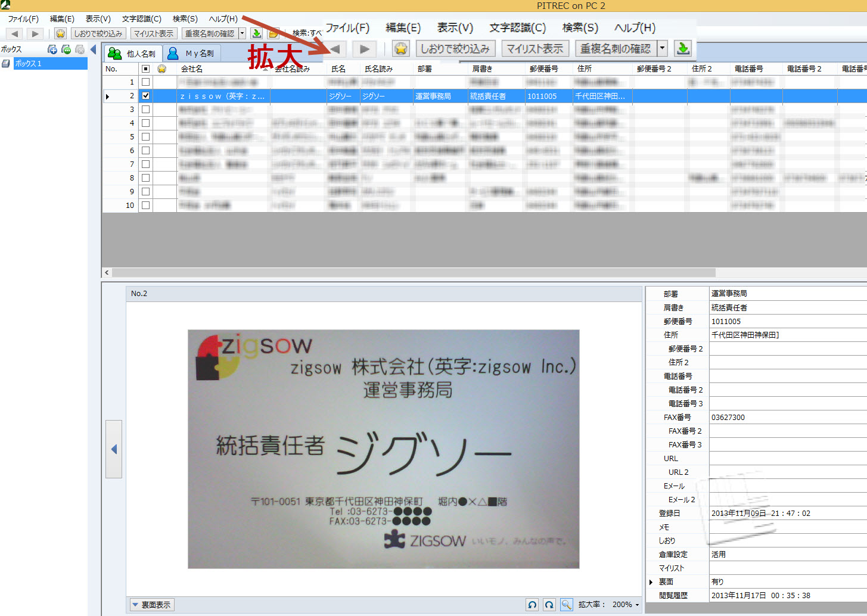Rotate the card image right
Screen dimensions: 867x616
click(x=549, y=605)
